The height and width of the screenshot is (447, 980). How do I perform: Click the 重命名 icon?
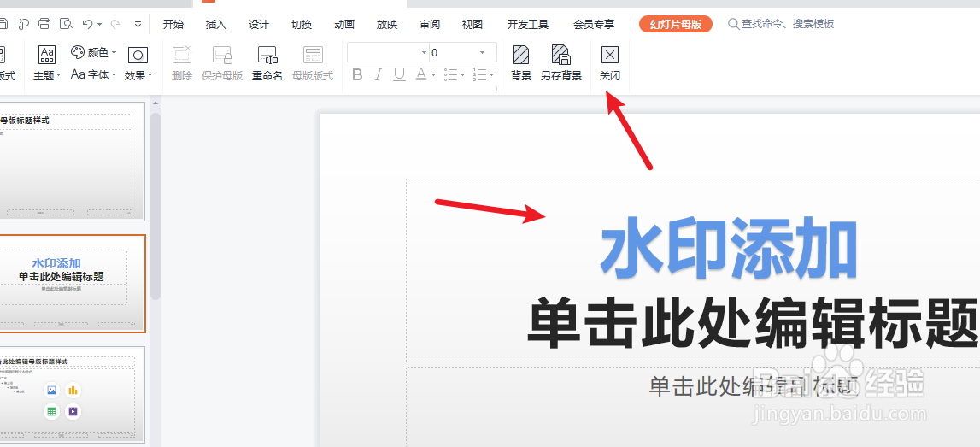pyautogui.click(x=267, y=62)
